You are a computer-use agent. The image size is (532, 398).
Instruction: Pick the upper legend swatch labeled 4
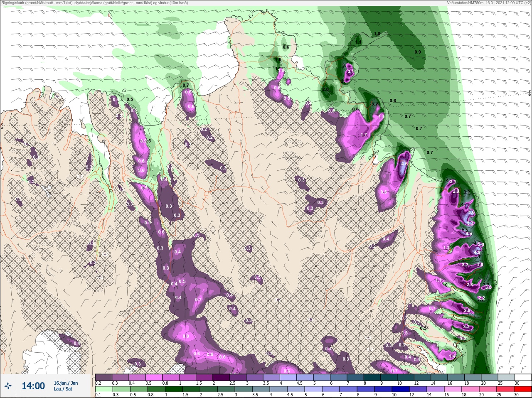(288, 377)
